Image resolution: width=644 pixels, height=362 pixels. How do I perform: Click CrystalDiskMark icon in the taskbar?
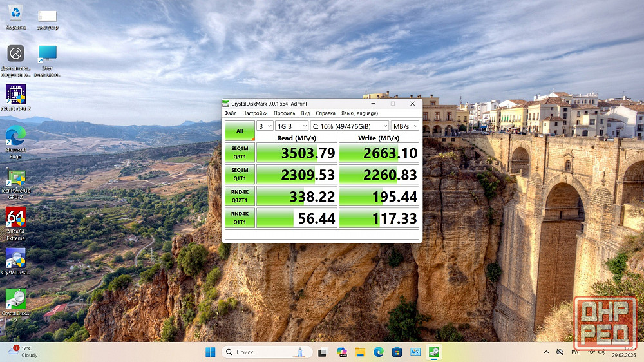pyautogui.click(x=434, y=352)
